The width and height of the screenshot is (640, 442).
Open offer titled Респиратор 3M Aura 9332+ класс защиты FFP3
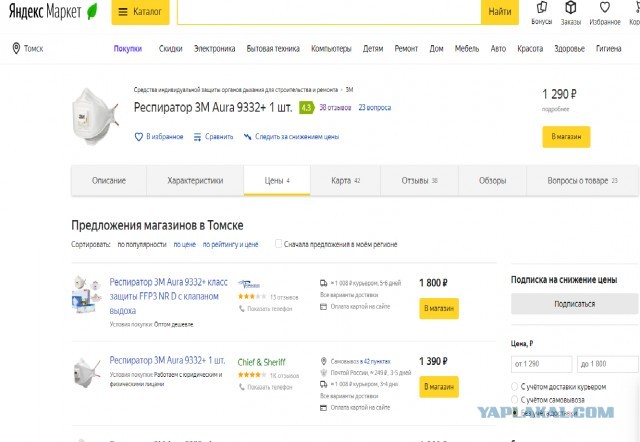(x=169, y=296)
